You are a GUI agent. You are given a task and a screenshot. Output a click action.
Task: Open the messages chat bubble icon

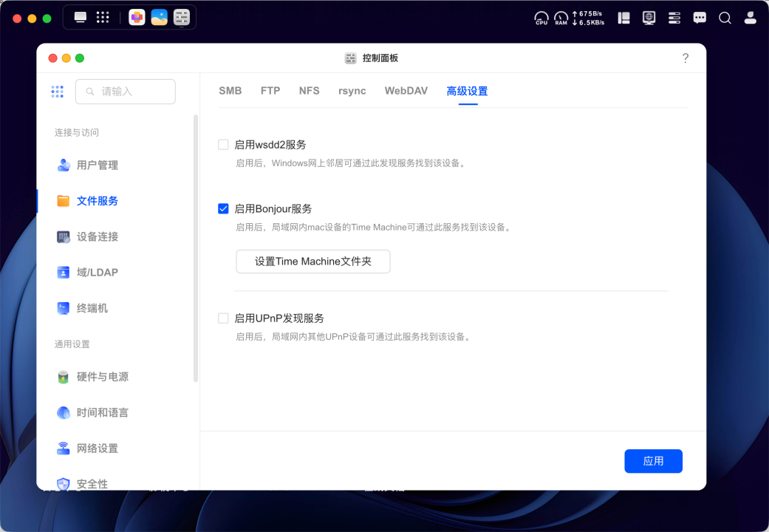point(700,18)
